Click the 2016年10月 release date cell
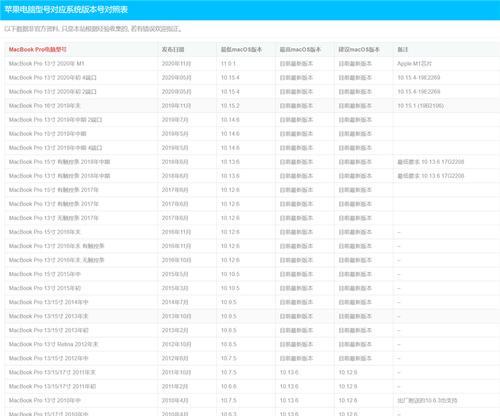 coord(176,260)
